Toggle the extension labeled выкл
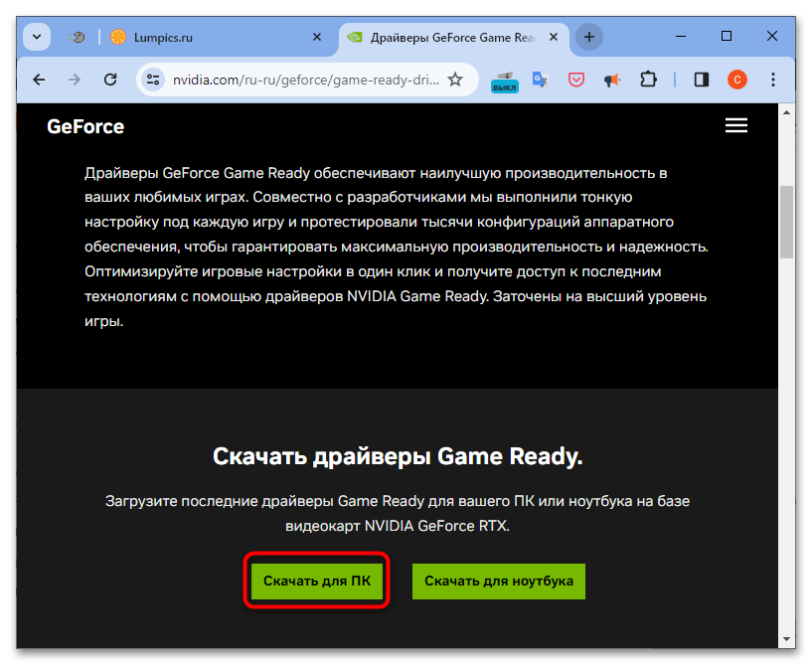The image size is (812, 665). click(x=504, y=82)
